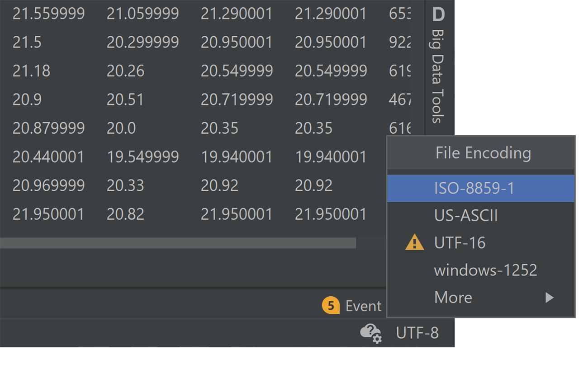588x379 pixels.
Task: Switch file encoding to windows-1252
Action: click(485, 270)
